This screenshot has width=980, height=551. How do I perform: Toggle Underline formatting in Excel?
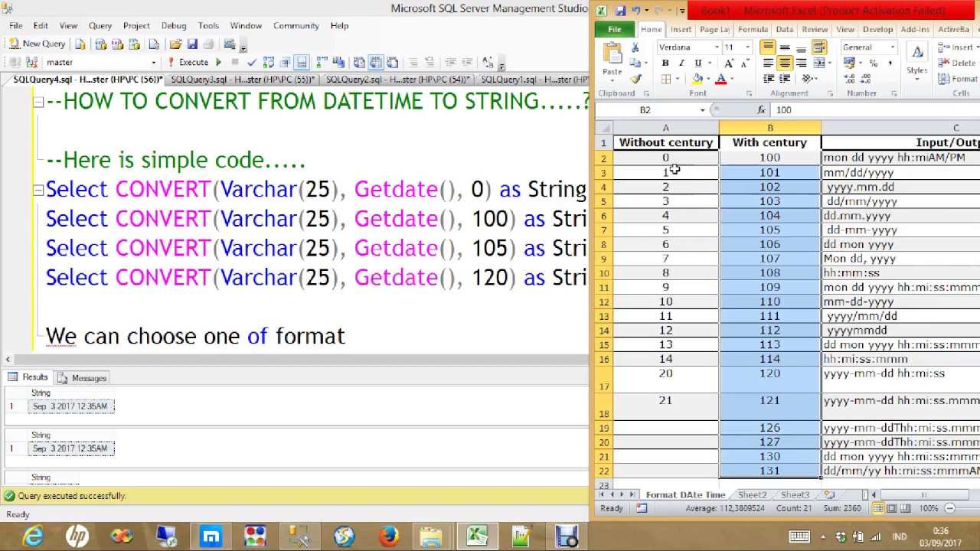(x=697, y=63)
